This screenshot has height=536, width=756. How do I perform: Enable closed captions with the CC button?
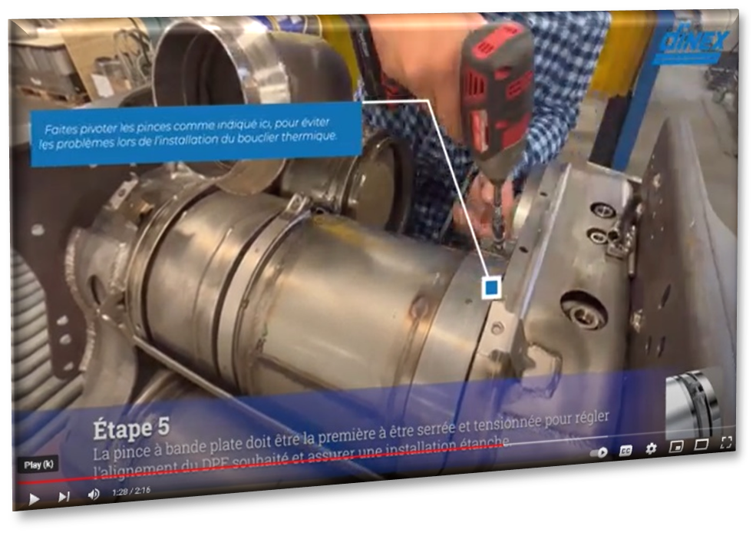point(626,451)
